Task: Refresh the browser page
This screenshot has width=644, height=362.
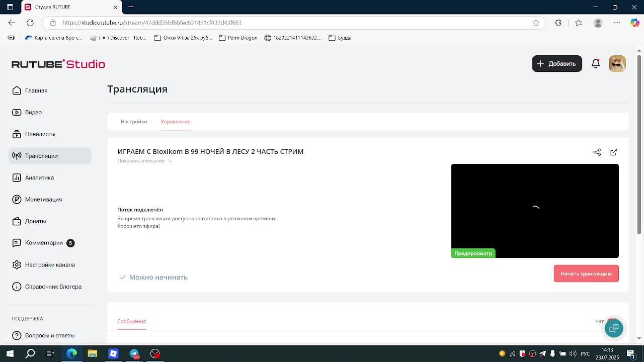Action: pos(30,23)
